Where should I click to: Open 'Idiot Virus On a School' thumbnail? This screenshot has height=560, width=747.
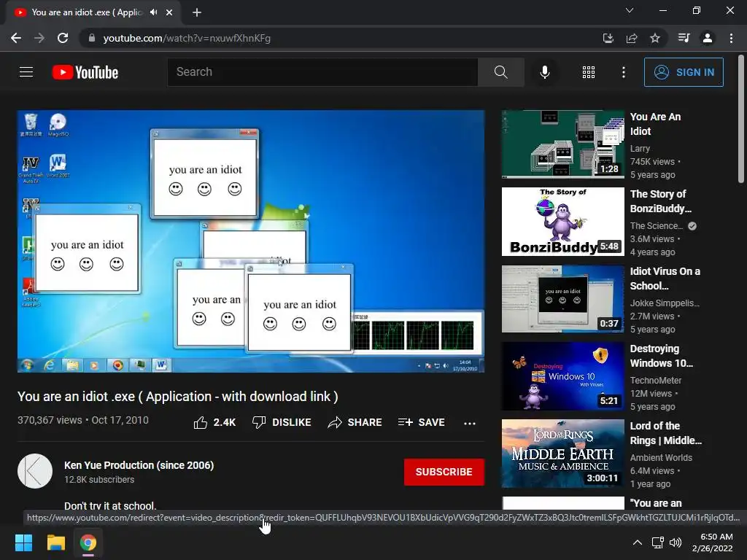tap(562, 298)
